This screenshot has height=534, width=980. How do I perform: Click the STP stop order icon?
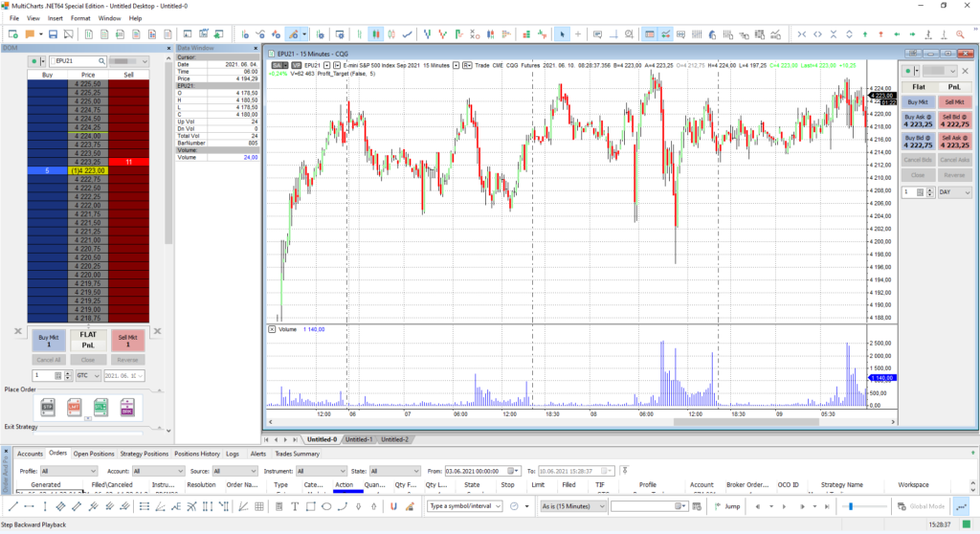[47, 407]
